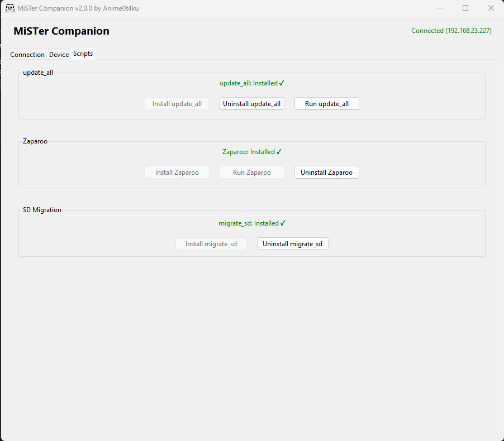Click the green Connected IP status text

(451, 31)
